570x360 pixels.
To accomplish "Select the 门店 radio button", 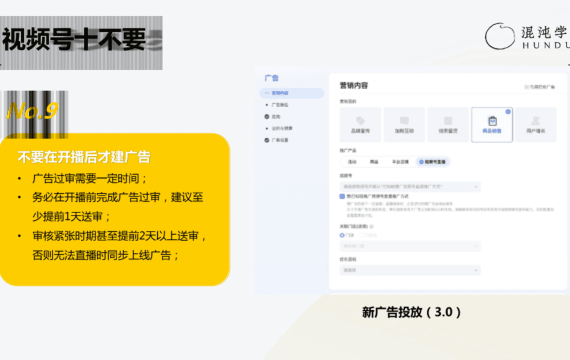I will [x=342, y=235].
